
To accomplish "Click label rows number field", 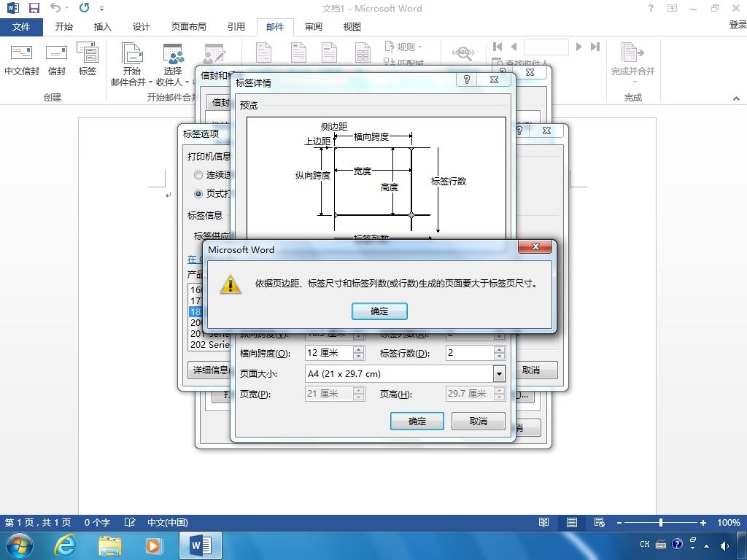I will (x=470, y=353).
